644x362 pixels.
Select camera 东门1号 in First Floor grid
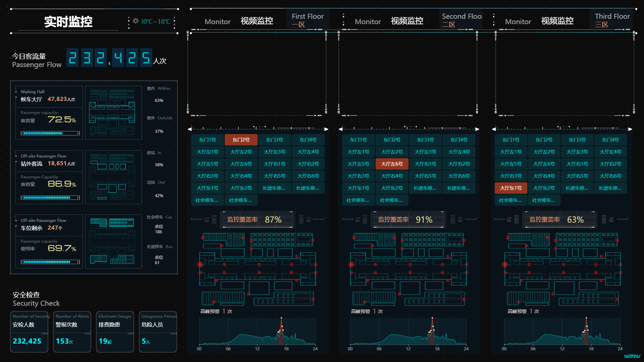click(x=208, y=140)
